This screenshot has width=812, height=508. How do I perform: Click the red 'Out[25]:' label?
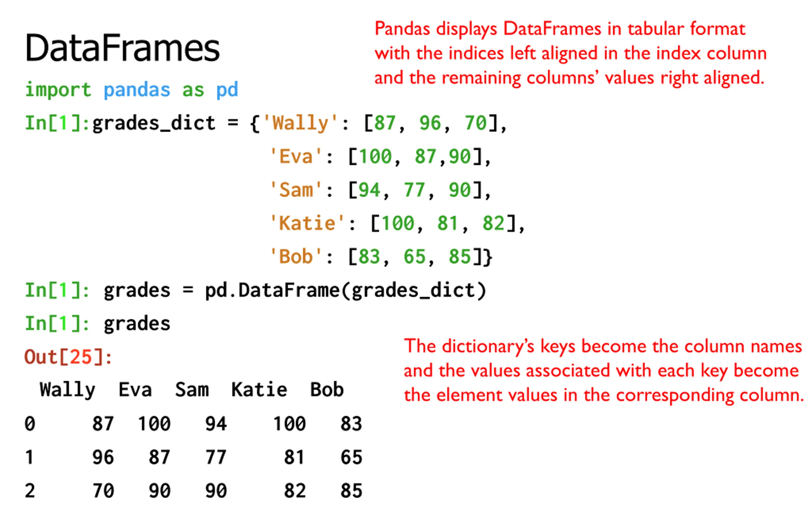pos(68,357)
